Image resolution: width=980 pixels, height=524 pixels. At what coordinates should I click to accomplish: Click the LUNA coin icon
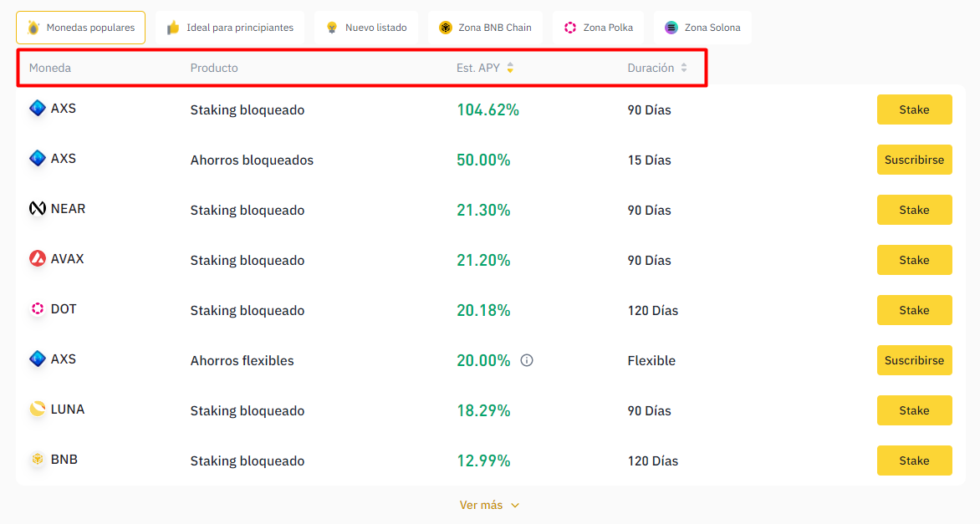(38, 409)
